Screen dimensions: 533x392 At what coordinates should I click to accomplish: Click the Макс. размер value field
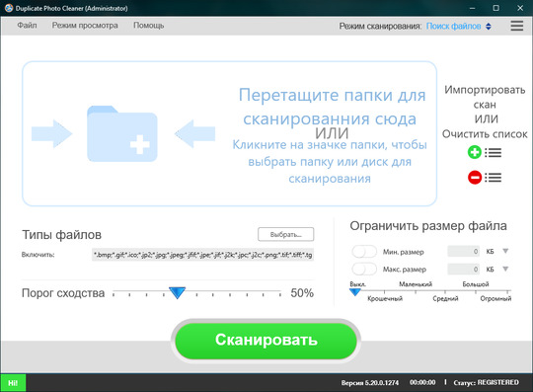[x=463, y=270]
